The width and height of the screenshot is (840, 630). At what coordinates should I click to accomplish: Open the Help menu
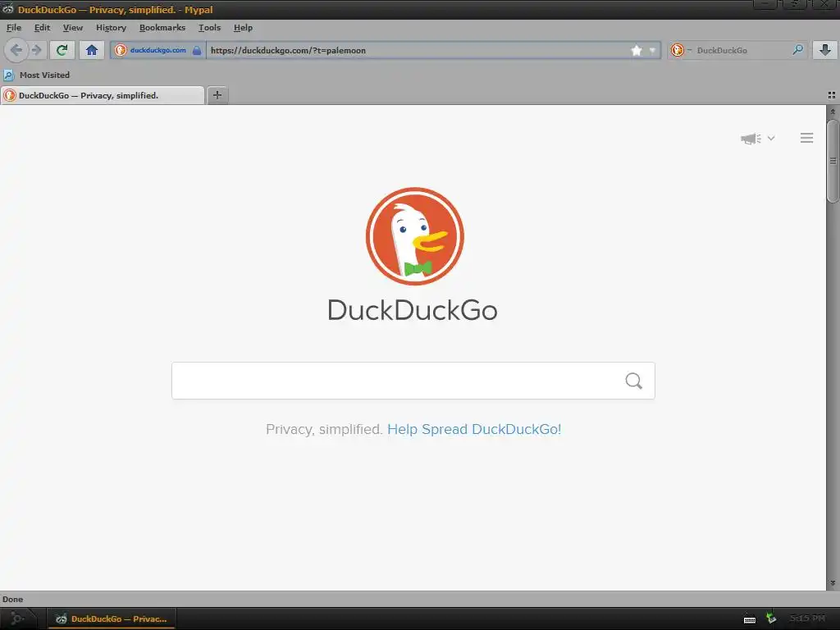coord(243,28)
